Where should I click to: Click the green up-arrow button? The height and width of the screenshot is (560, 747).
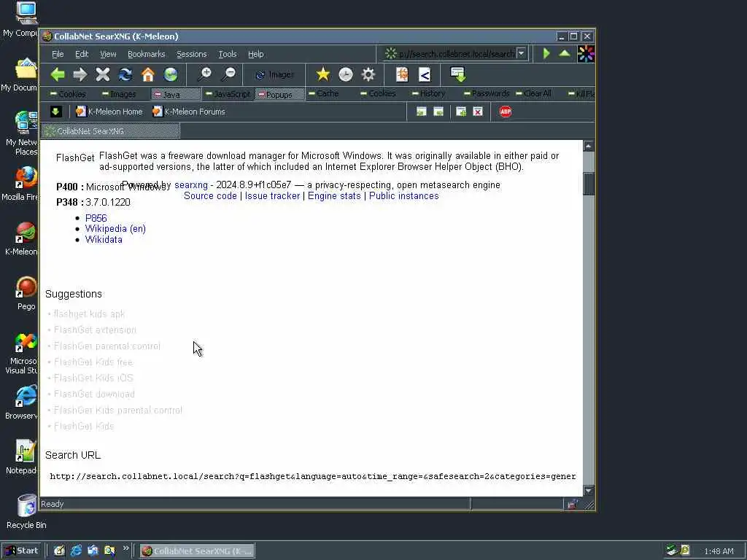565,53
